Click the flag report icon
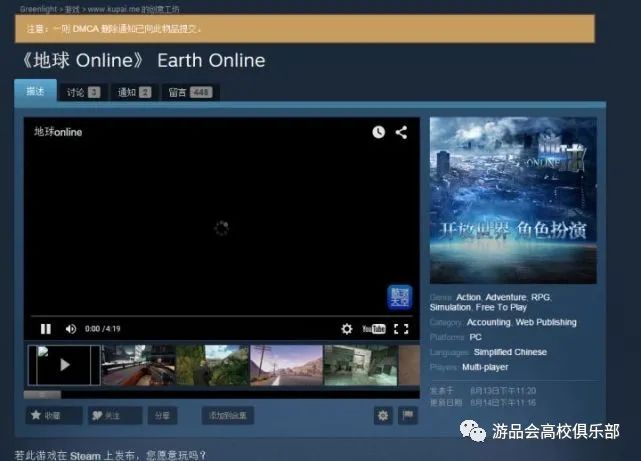This screenshot has height=461, width=641. pos(408,416)
